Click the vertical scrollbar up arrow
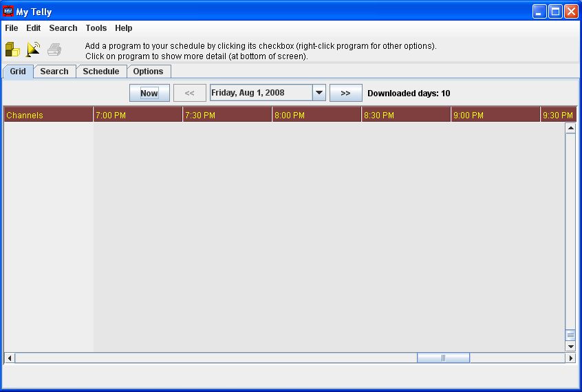 pyautogui.click(x=570, y=128)
